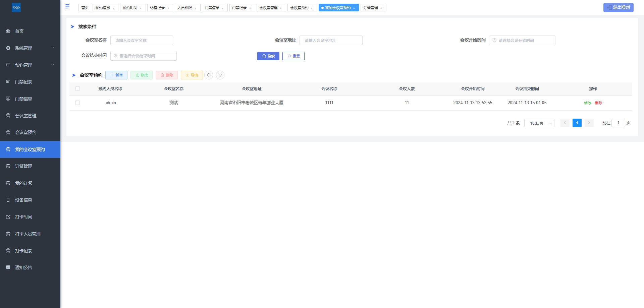This screenshot has width=644, height=308.
Task: Toggle the sidebar collapse hamburger icon
Action: point(67,6)
